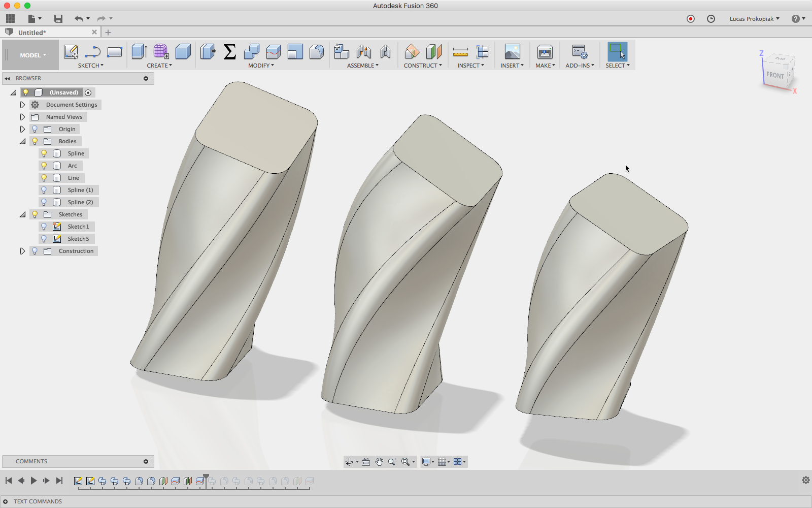
Task: Click the ViewCube FRONT face
Action: click(775, 75)
